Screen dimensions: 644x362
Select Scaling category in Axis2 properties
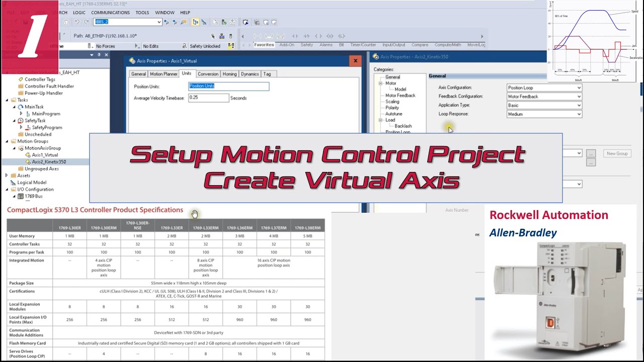tap(392, 102)
